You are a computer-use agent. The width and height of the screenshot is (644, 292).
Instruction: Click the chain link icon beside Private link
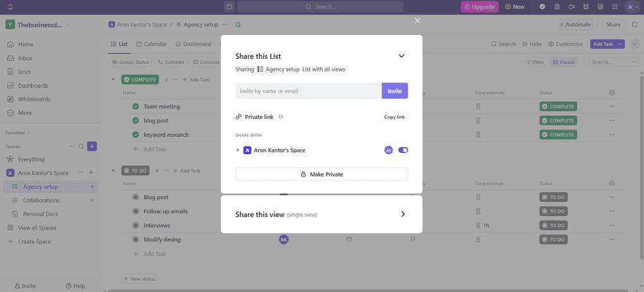238,117
